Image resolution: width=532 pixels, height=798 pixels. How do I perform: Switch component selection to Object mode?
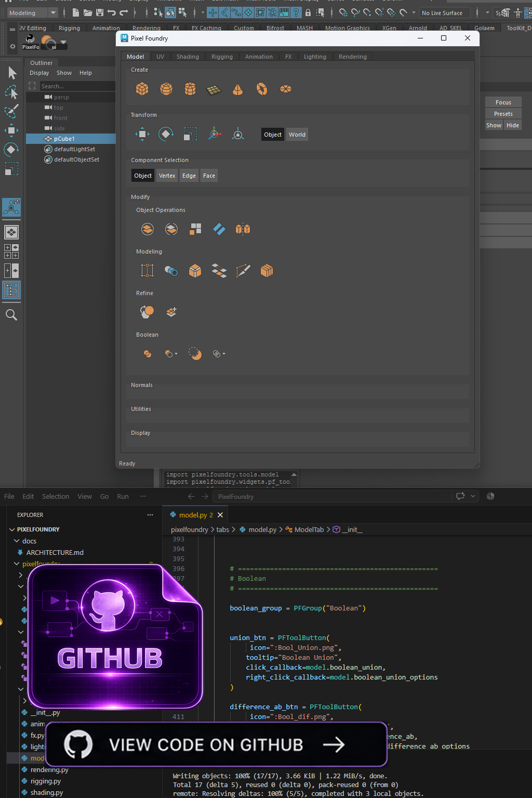[143, 176]
